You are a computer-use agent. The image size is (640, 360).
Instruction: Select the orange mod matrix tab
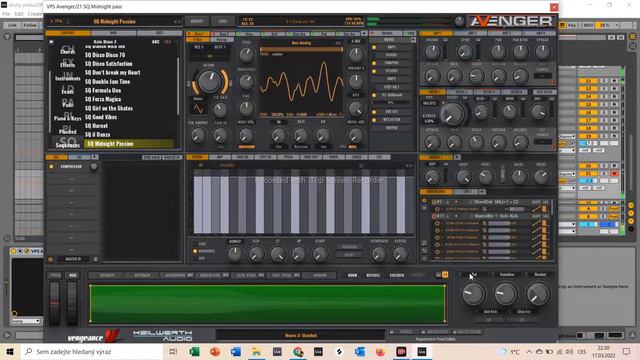coord(436,192)
